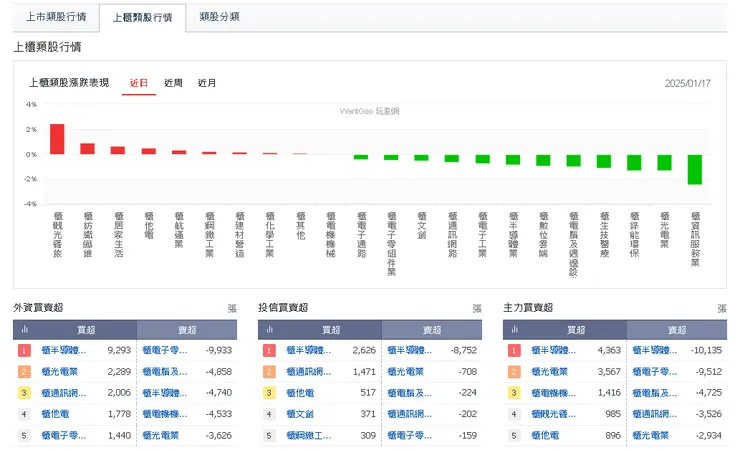Open 櫃光電業 in 外資 賣超 column

pyautogui.click(x=160, y=435)
